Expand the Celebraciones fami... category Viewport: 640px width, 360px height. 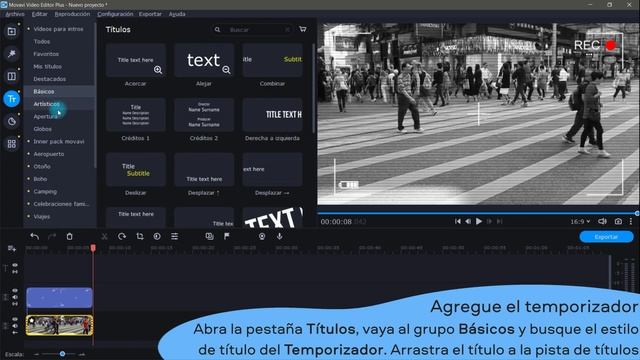point(29,204)
